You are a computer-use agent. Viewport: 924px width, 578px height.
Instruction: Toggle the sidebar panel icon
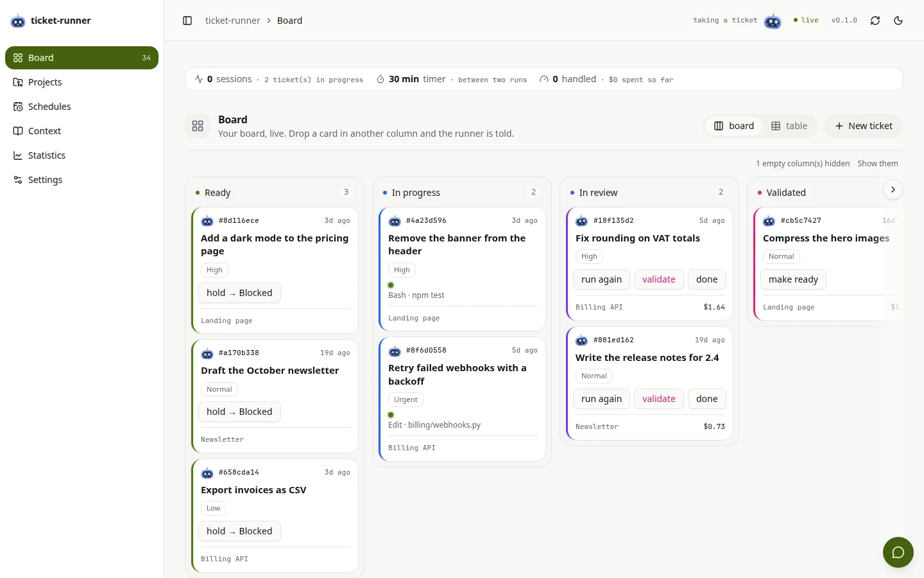pos(187,21)
